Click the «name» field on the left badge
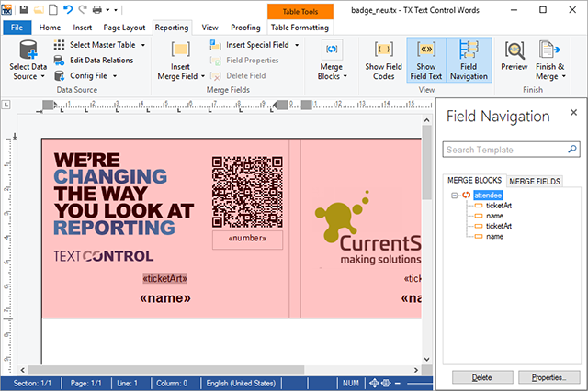The height and width of the screenshot is (391, 588). pyautogui.click(x=165, y=297)
